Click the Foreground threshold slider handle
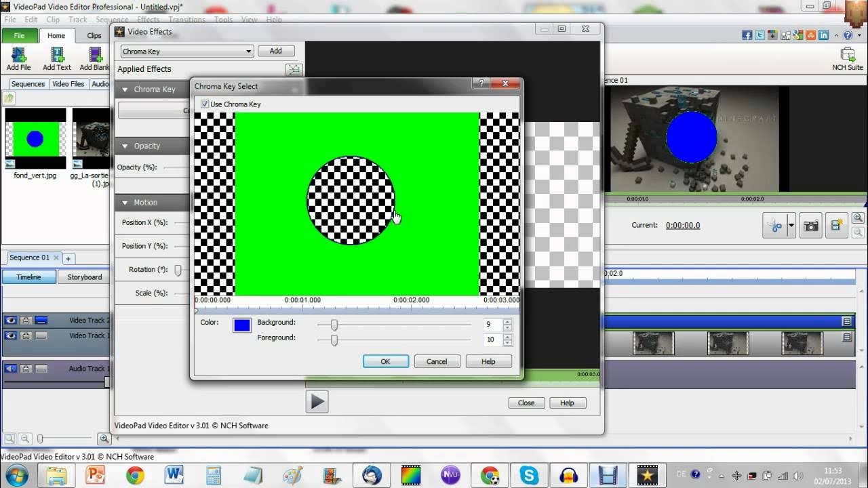This screenshot has height=488, width=868. 334,340
